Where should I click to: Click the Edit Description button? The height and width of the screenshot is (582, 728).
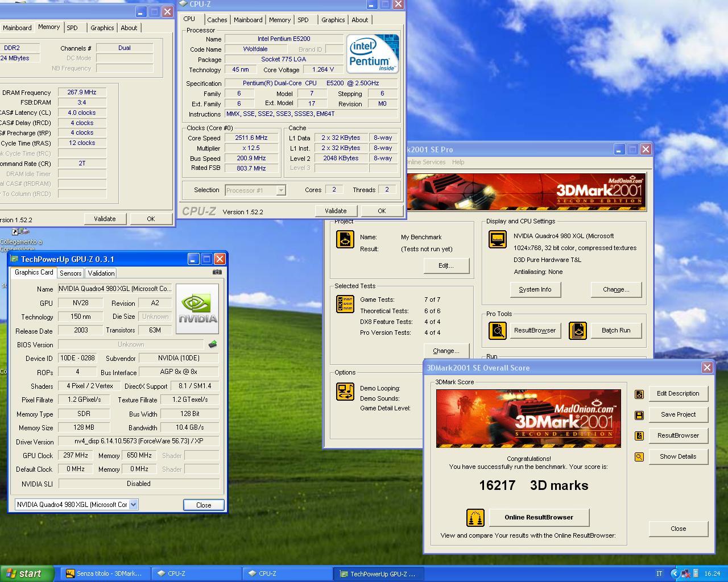[x=678, y=393]
